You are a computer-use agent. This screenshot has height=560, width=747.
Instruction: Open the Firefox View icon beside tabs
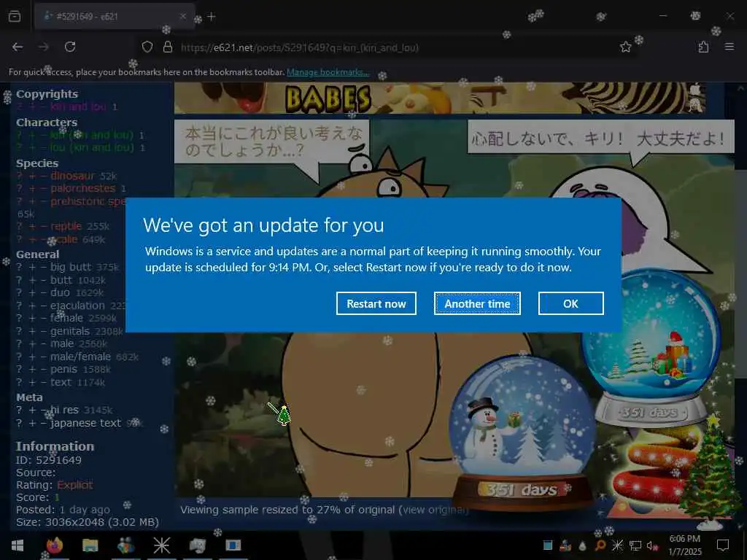[15, 16]
